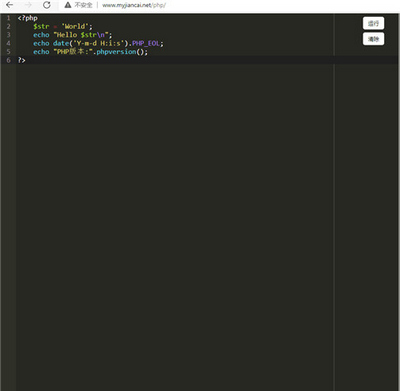Screen dimensions: 400x391
Task: Select line number 4 in the gutter
Action: (8, 43)
